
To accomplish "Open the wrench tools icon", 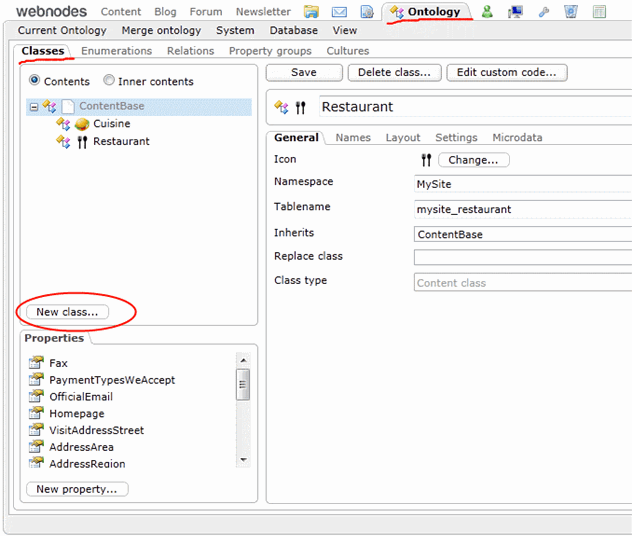I will [544, 12].
